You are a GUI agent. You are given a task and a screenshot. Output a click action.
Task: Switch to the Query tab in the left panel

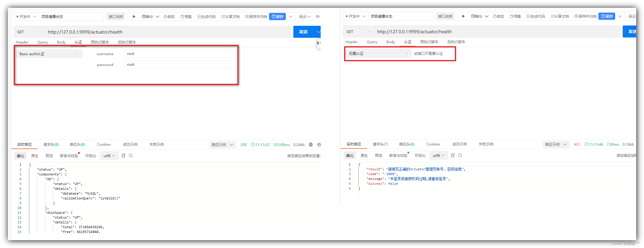pyautogui.click(x=43, y=42)
